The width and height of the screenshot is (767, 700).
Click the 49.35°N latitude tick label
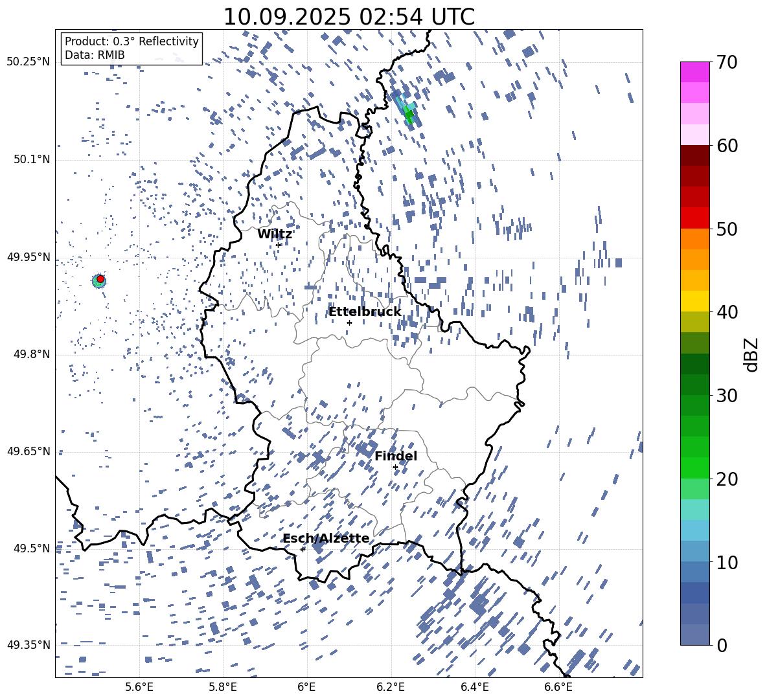(x=29, y=645)
